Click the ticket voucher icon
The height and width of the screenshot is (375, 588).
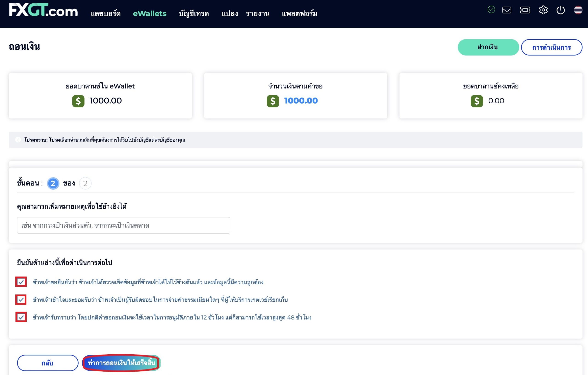(x=525, y=10)
